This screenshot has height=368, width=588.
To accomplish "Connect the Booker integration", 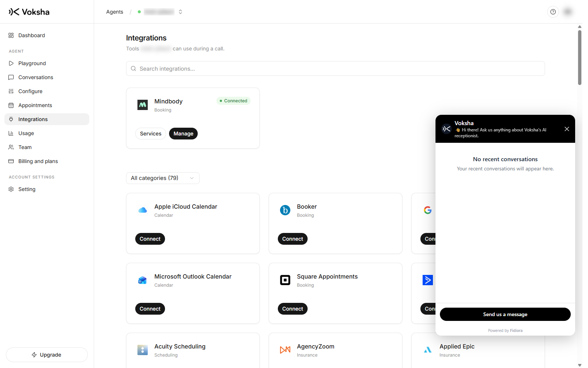I will pos(293,239).
